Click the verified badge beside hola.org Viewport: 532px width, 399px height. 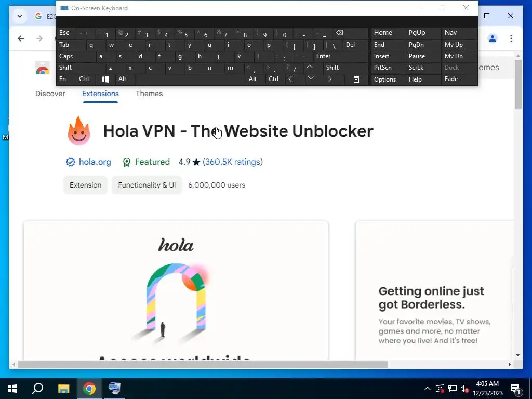[71, 162]
